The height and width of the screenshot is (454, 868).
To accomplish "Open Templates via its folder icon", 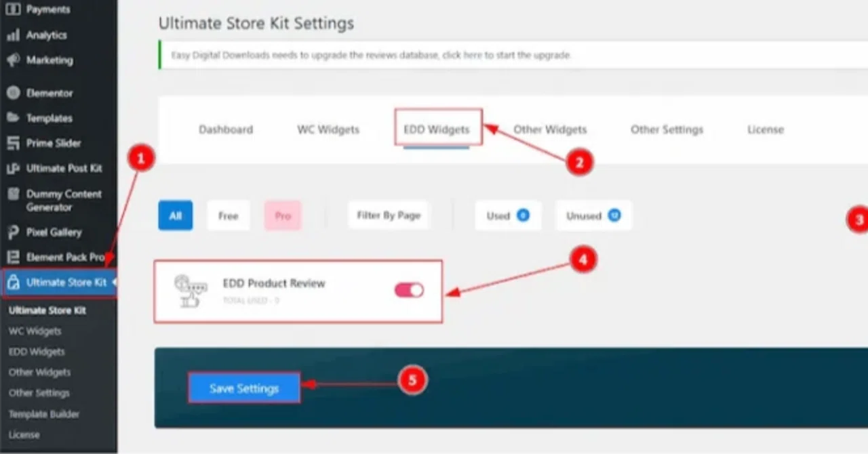I will [x=13, y=118].
